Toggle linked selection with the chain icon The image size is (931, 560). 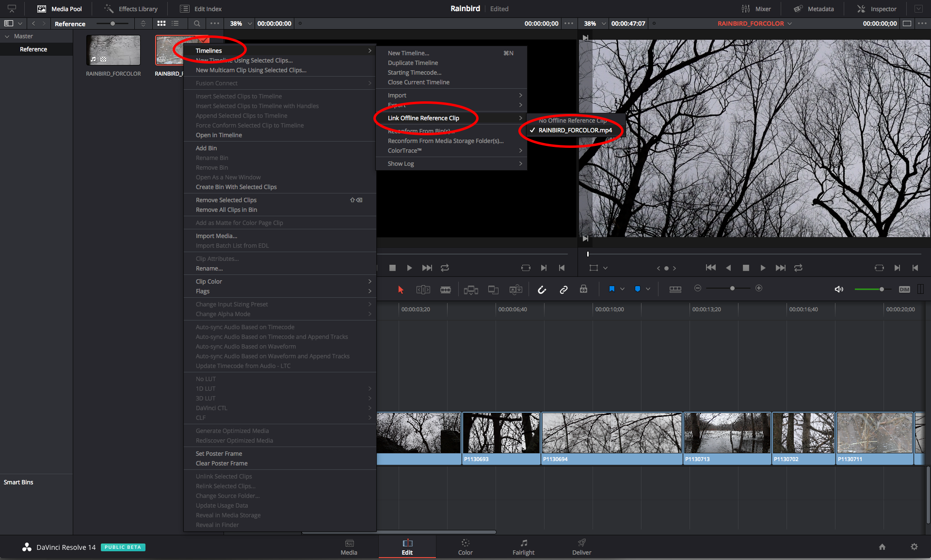tap(564, 289)
